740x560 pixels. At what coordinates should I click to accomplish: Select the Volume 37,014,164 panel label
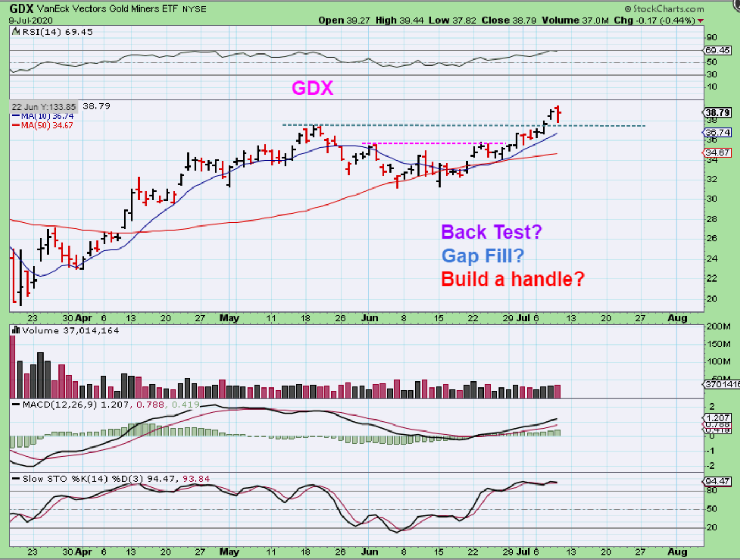[70, 331]
